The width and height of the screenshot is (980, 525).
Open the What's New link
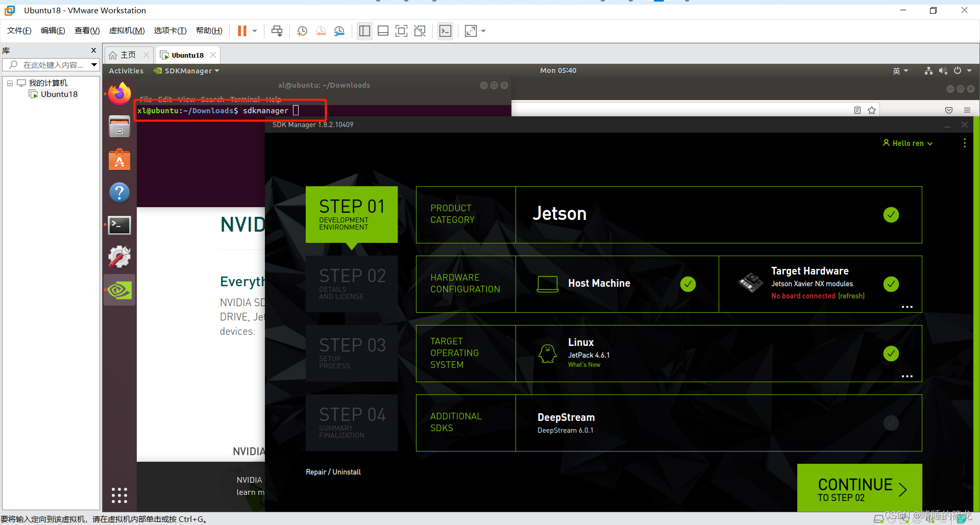[x=584, y=365]
